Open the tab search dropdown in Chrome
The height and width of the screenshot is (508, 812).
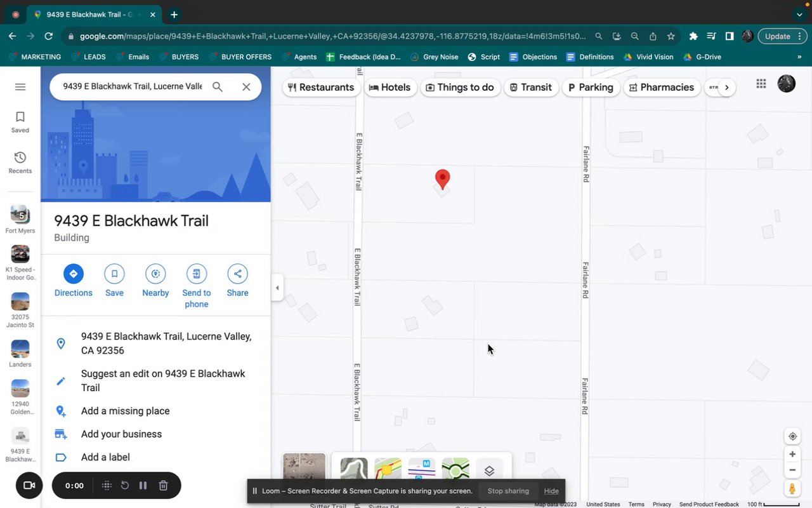(799, 14)
